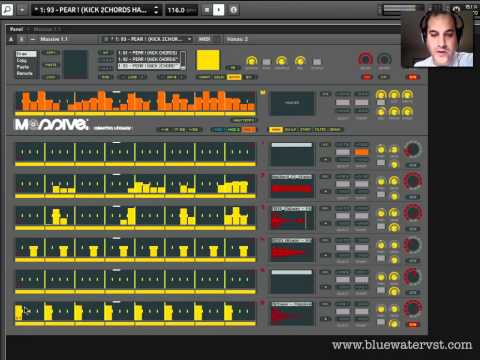Click the dark knob beside the red master knob
480x360 pixels.
pos(384,59)
